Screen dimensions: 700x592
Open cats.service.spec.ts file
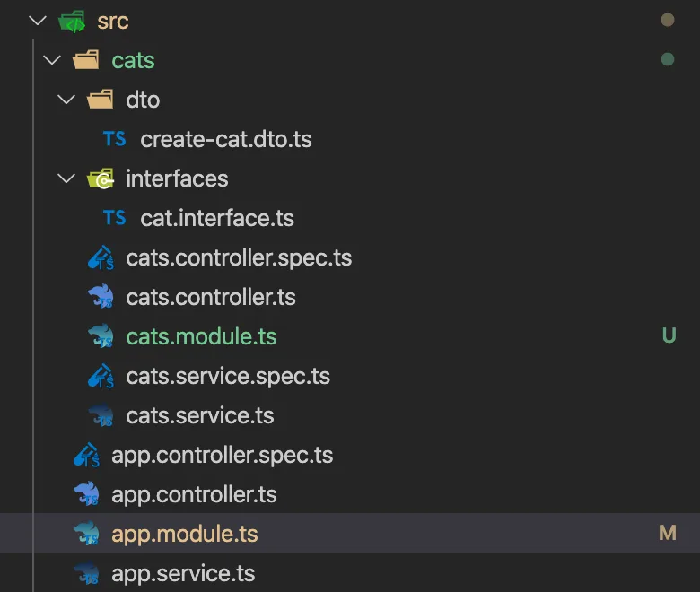[228, 376]
